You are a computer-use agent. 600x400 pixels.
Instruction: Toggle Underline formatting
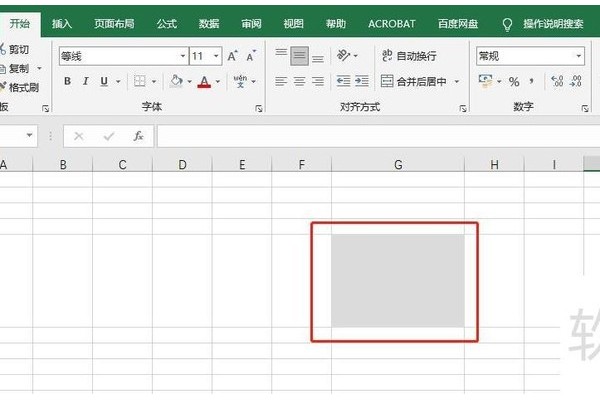click(104, 81)
